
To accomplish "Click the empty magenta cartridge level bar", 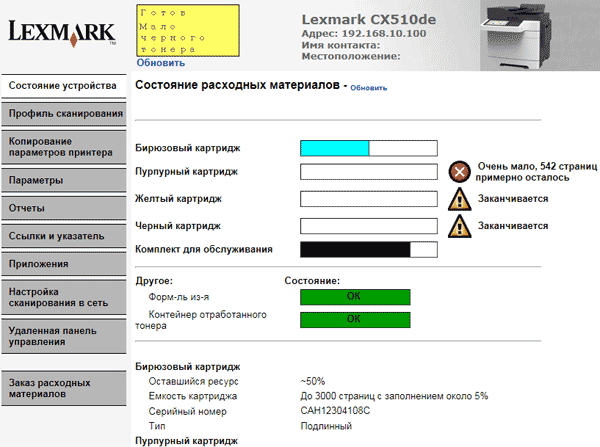I will pyautogui.click(x=369, y=172).
